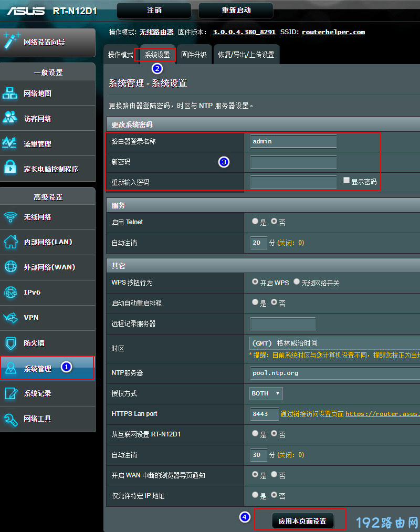Viewport: 420px width, 532px height.
Task: Expand the 授权方式 BOTH dropdown
Action: [x=266, y=393]
